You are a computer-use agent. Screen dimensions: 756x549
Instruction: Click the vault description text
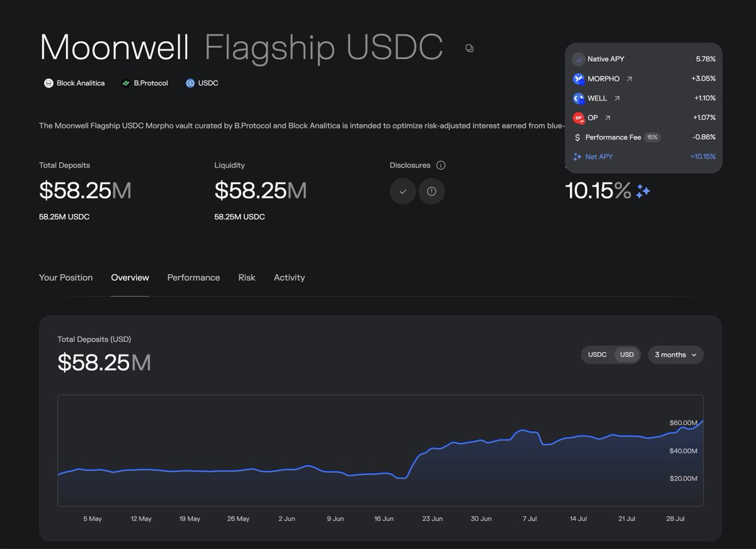[301, 126]
